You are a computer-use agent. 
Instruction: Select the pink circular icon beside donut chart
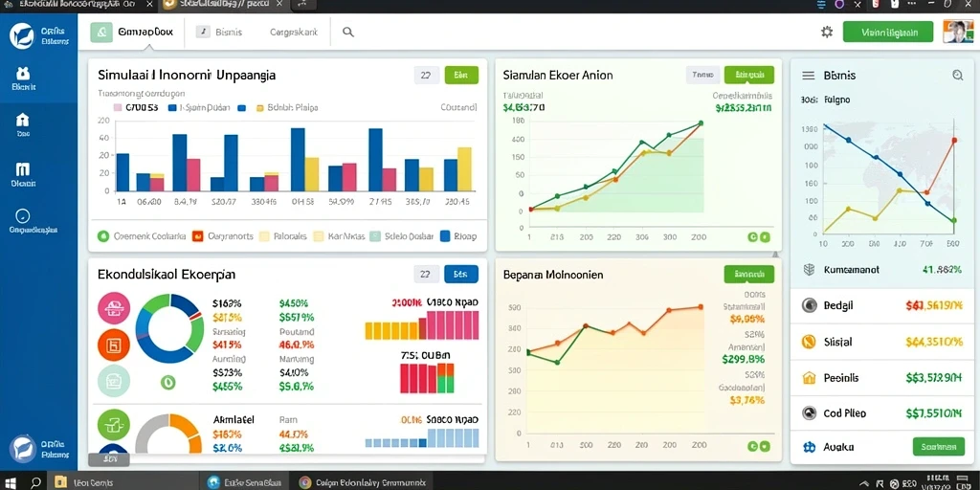pos(114,307)
